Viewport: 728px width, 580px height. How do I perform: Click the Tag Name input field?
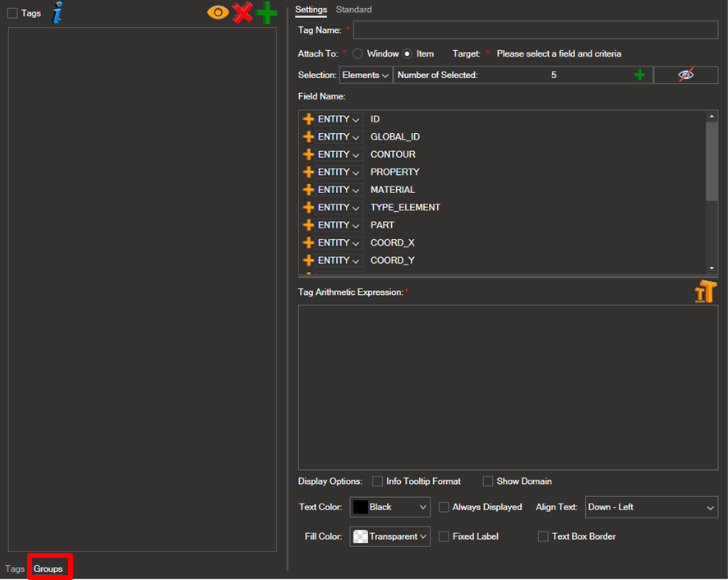535,30
